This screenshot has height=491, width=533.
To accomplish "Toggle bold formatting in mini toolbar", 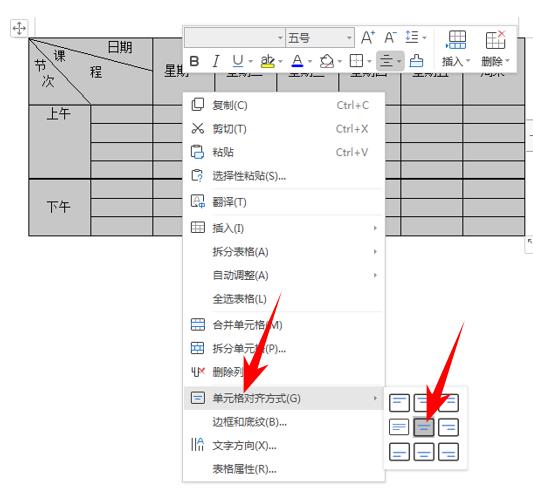I will 194,61.
